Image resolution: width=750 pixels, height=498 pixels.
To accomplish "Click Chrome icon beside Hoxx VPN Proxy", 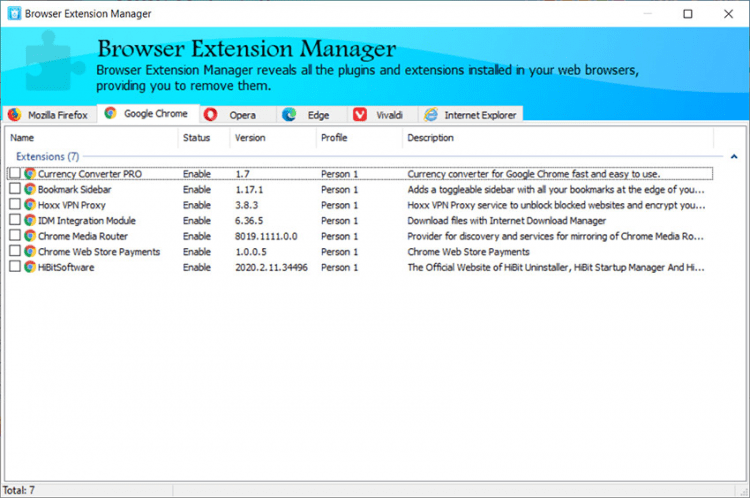I will (x=30, y=204).
